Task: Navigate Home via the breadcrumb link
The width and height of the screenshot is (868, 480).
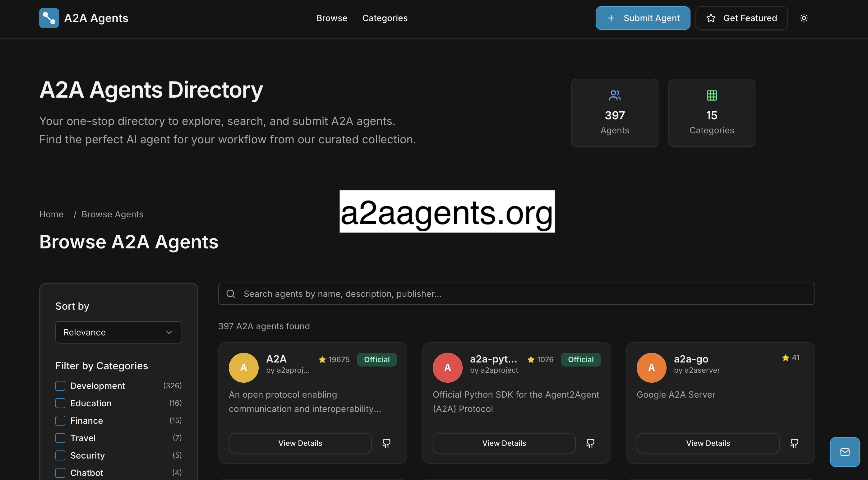Action: point(51,214)
